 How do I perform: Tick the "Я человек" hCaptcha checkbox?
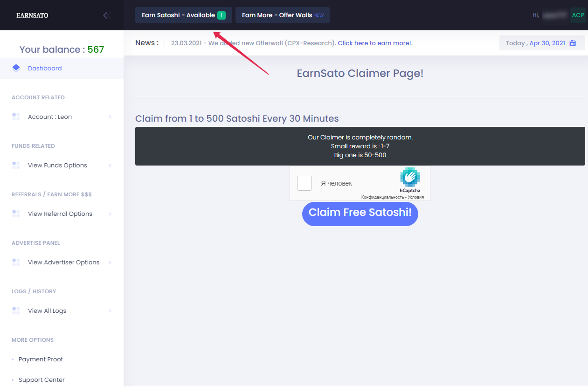pos(304,183)
